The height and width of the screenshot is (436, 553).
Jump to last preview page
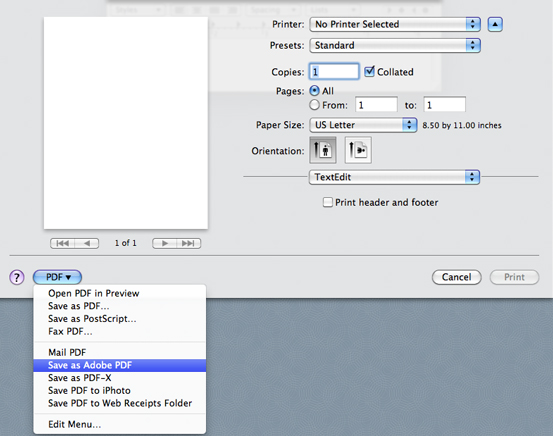(189, 243)
